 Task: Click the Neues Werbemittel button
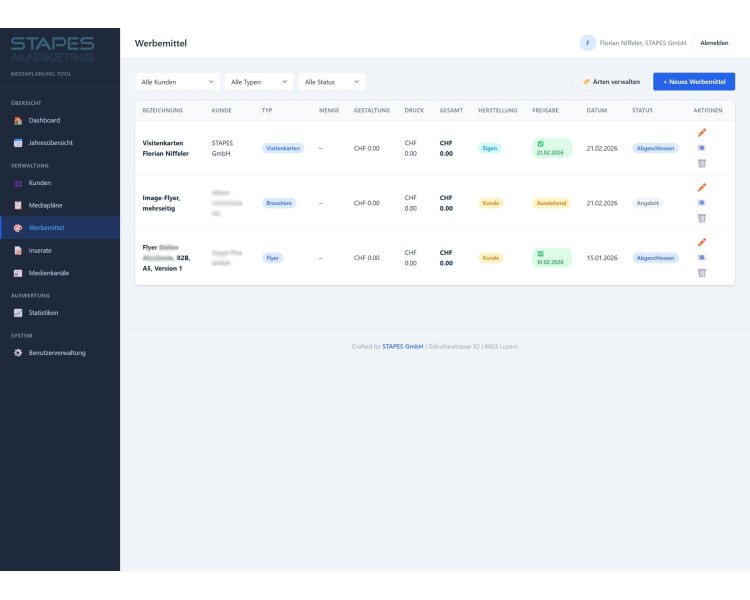pyautogui.click(x=693, y=82)
